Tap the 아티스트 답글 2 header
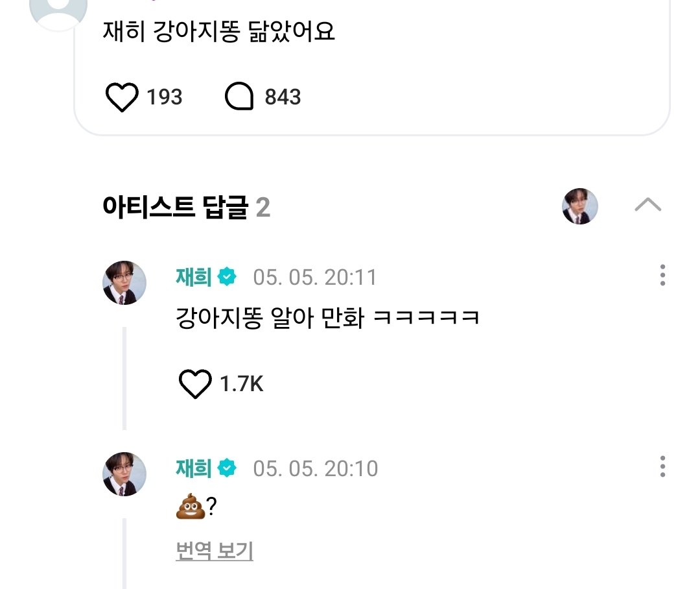Image resolution: width=700 pixels, height=589 pixels. tap(187, 207)
